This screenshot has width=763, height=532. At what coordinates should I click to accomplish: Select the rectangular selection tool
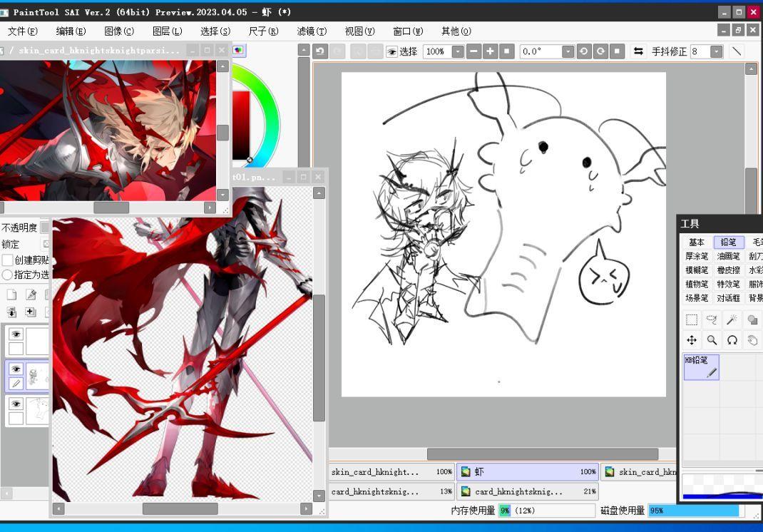coord(692,319)
